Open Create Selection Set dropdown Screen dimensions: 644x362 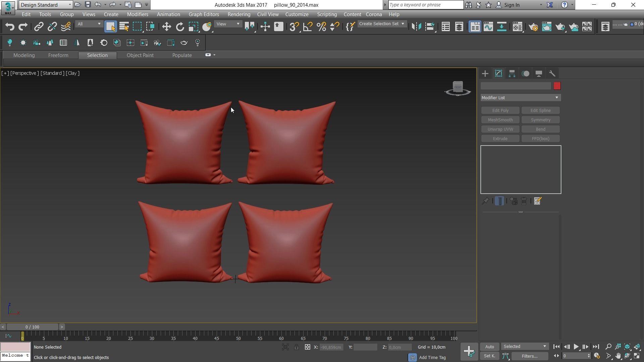[x=382, y=24]
